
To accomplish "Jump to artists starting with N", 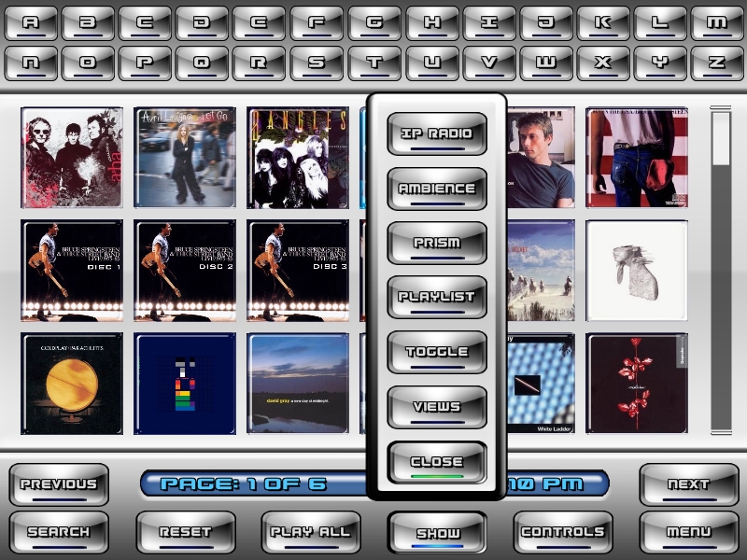I will click(x=31, y=63).
